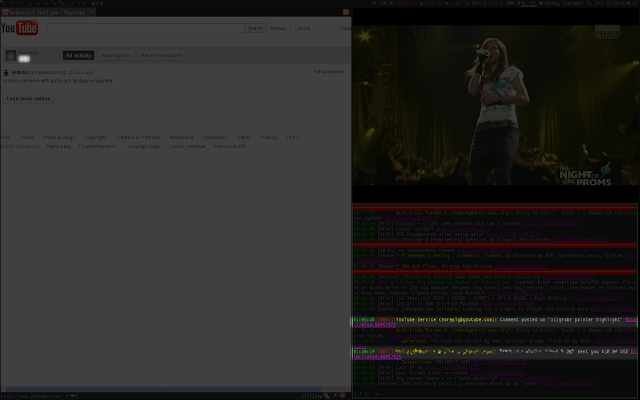
Task: Select the YouTube browser tab
Action: pyautogui.click(x=48, y=12)
